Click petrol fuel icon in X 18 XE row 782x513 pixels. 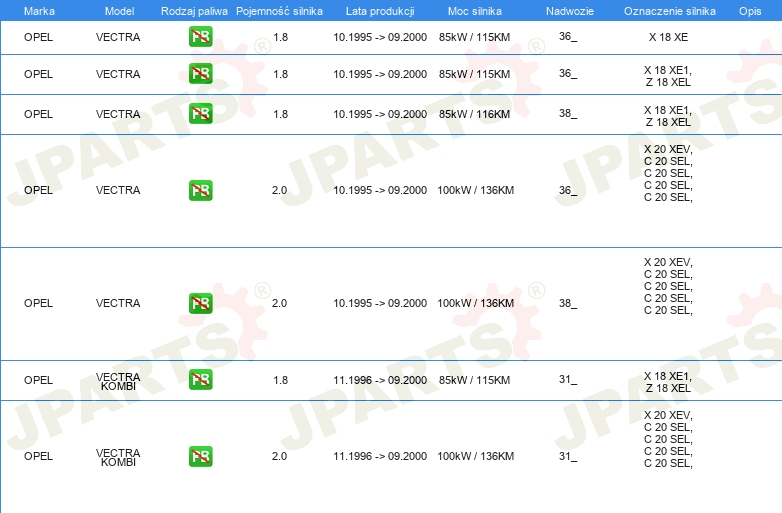point(200,37)
